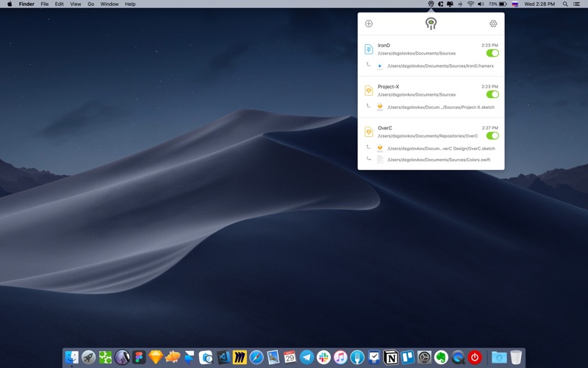Click the OverC project icon

pyautogui.click(x=369, y=132)
